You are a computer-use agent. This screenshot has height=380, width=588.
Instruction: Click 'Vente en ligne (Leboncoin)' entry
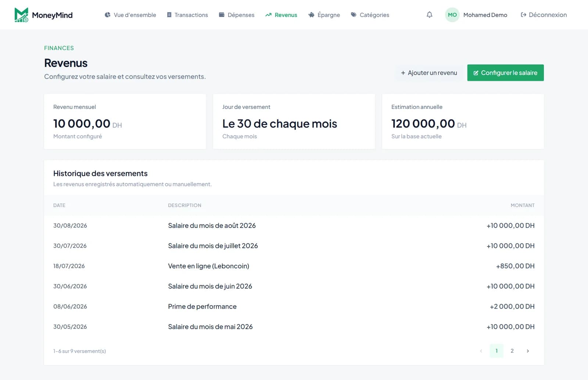click(x=208, y=266)
